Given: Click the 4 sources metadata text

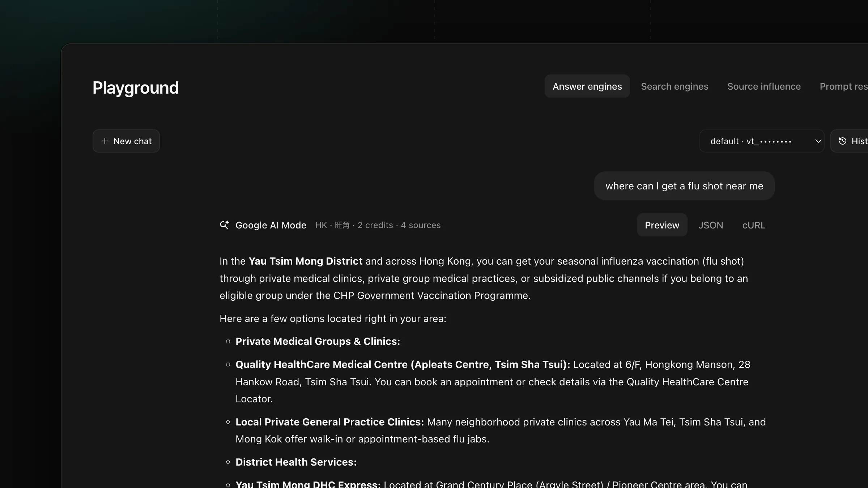Looking at the screenshot, I should click(421, 225).
